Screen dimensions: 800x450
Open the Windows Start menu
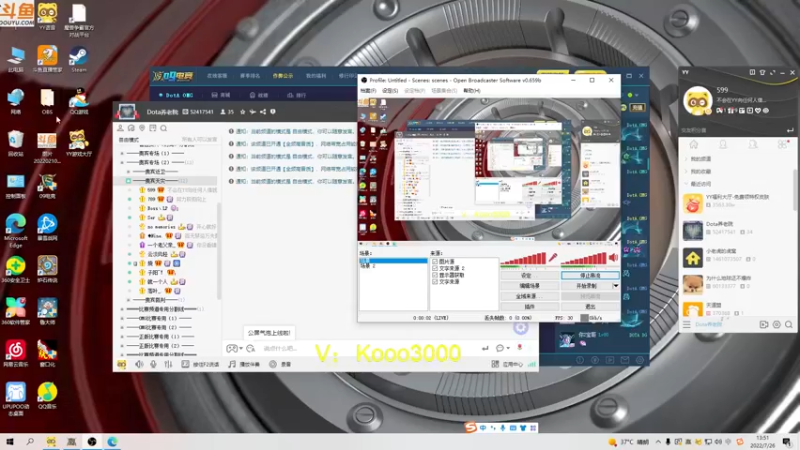click(x=10, y=442)
